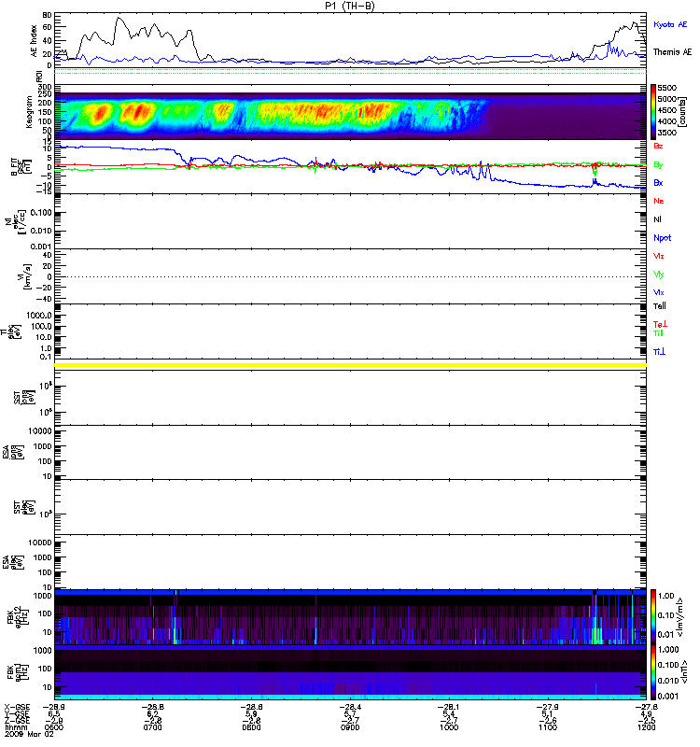This screenshot has height=747, width=700.
Task: Click the '3500' tick on Keogram color bar
Action: point(667,133)
